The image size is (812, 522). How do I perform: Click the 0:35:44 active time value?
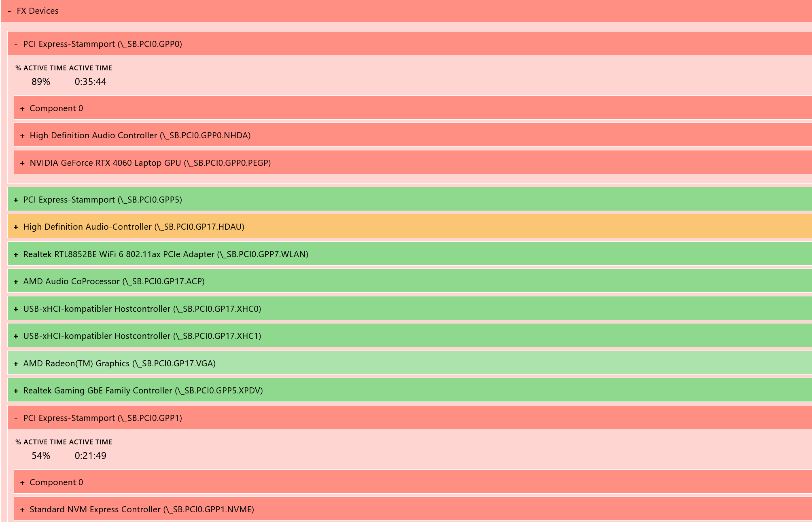[90, 82]
